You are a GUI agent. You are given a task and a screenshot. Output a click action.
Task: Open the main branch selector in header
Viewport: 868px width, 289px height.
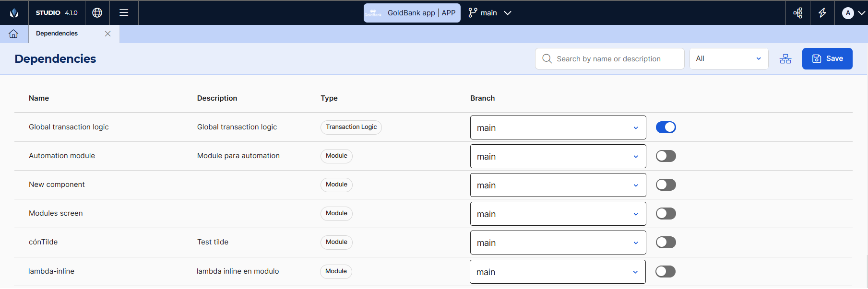(x=490, y=13)
